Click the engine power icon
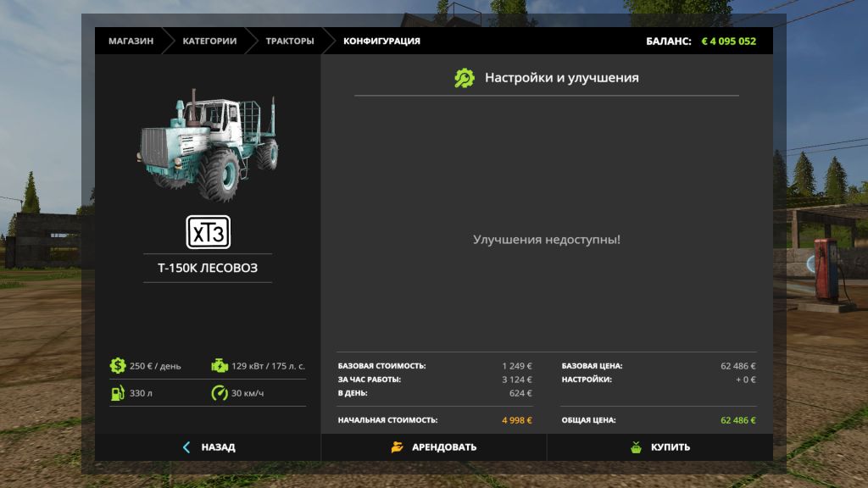Screen dimensions: 868x488 [219, 366]
